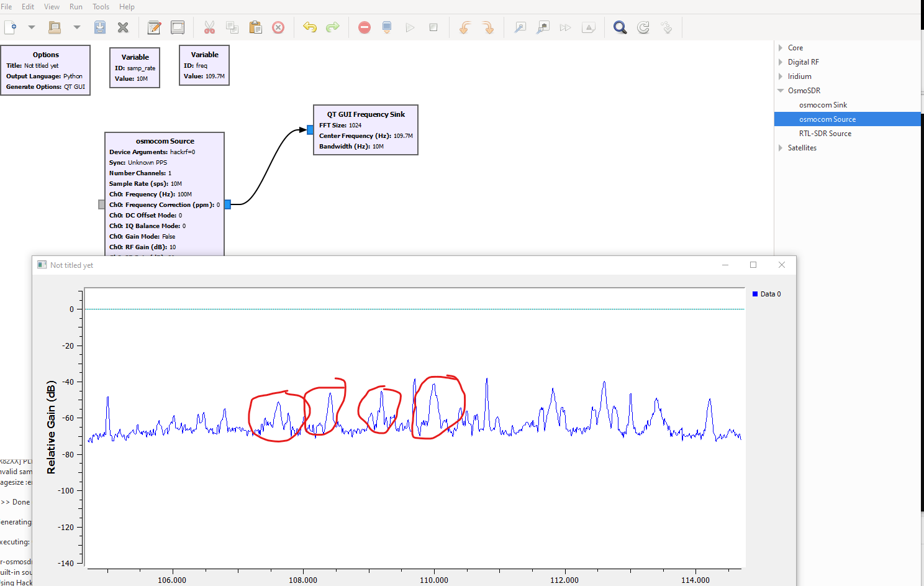
Task: Toggle the Data 0 legend entry in the plot
Action: [767, 294]
